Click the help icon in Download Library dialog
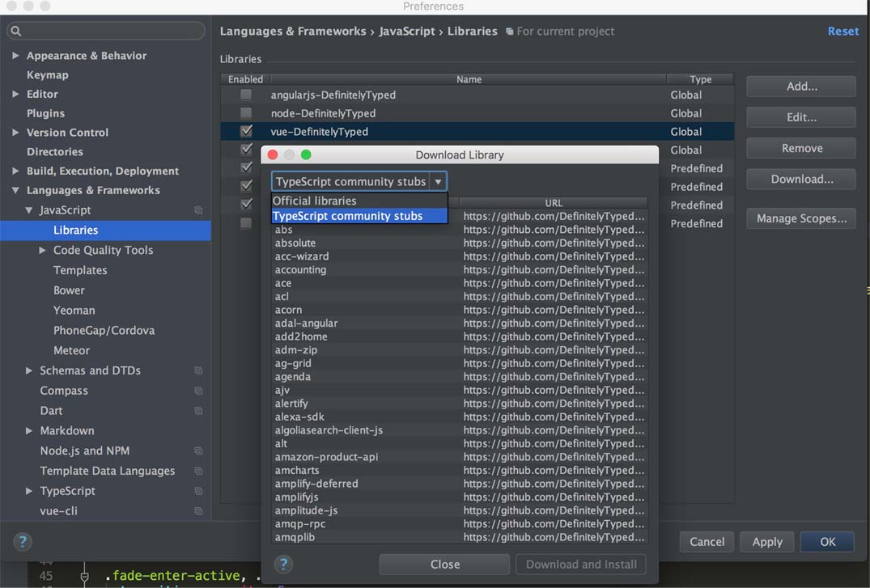Image resolution: width=870 pixels, height=588 pixels. [x=283, y=565]
